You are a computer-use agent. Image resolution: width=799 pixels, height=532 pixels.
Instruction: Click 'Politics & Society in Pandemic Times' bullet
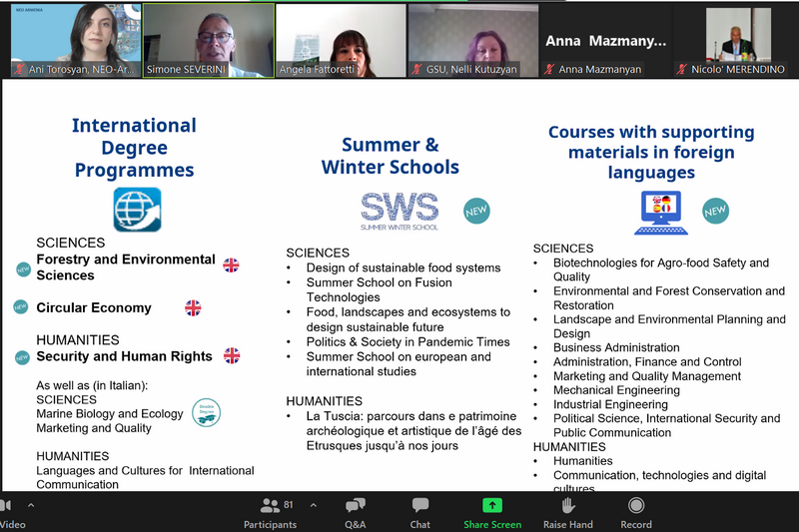(407, 342)
